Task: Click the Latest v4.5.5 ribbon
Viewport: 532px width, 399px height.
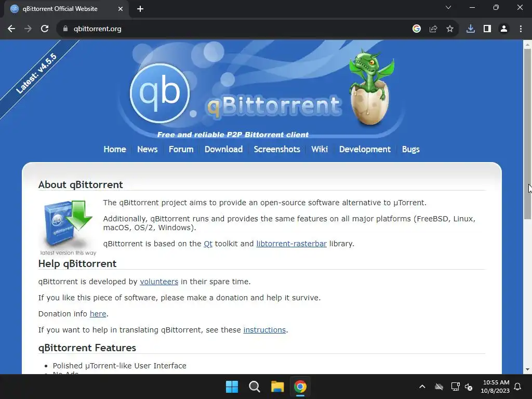Action: [36, 74]
